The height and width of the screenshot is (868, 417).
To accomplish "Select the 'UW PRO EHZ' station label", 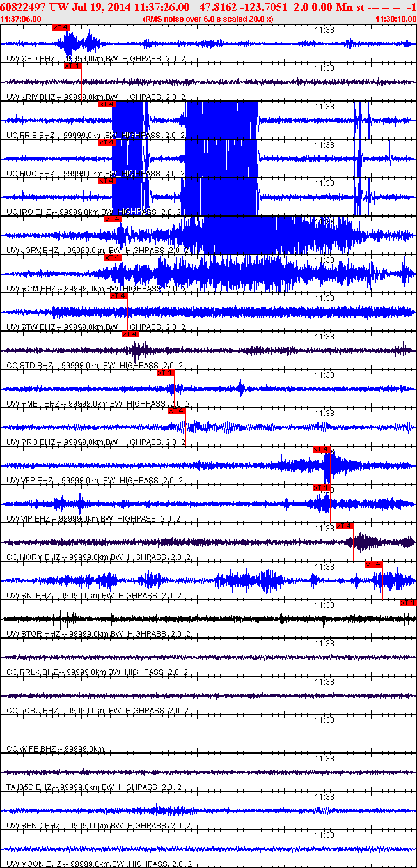I will pos(31,442).
